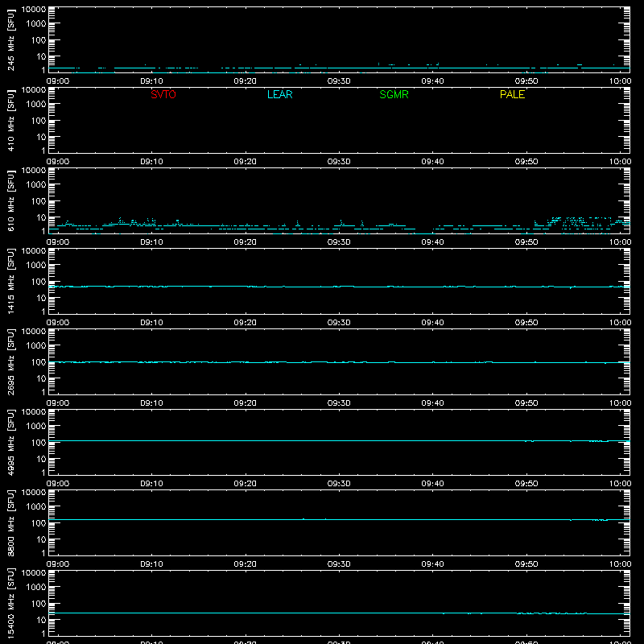Click the cyan flux trace in the 15400 MHz plot

coord(339,613)
